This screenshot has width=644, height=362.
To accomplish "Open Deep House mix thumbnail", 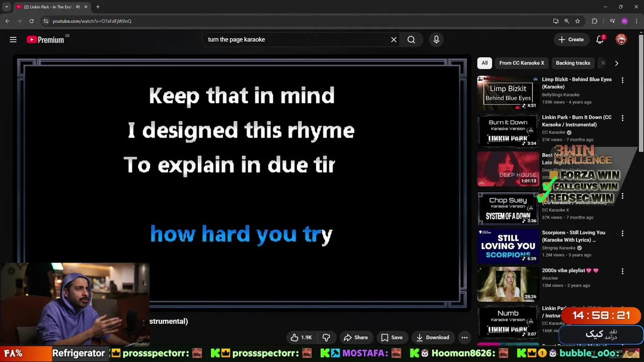I will pos(508,168).
